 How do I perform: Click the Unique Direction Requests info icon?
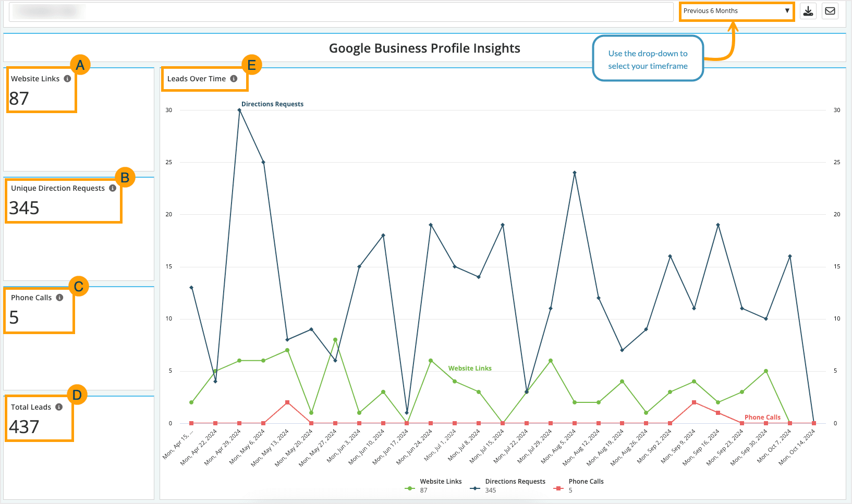point(113,188)
